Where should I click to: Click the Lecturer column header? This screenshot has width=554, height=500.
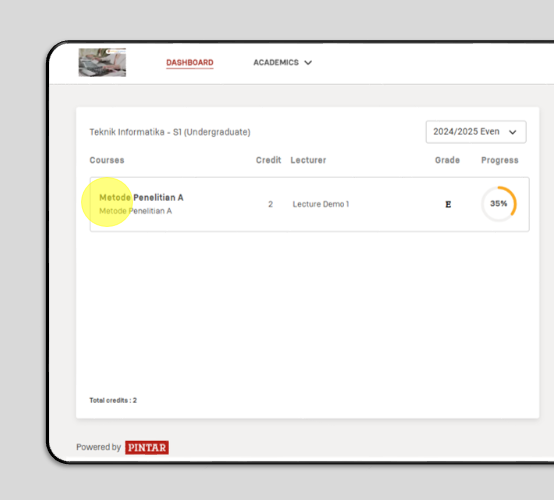point(308,160)
